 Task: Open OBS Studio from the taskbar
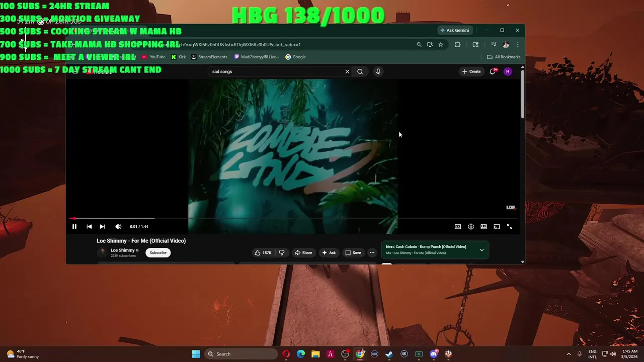pyautogui.click(x=345, y=354)
